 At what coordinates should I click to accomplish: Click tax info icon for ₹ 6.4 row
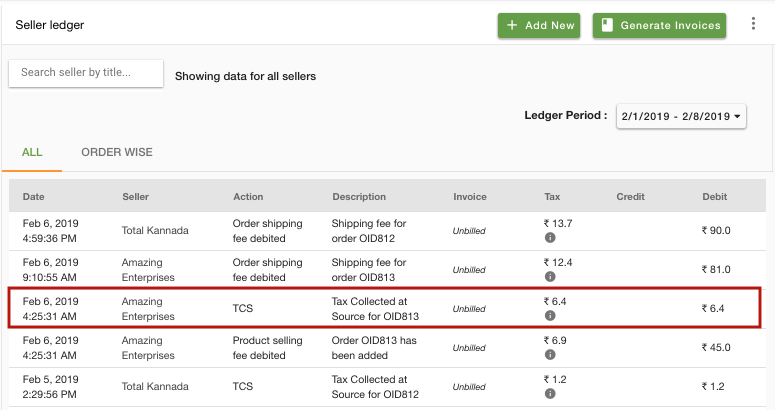pyautogui.click(x=550, y=316)
